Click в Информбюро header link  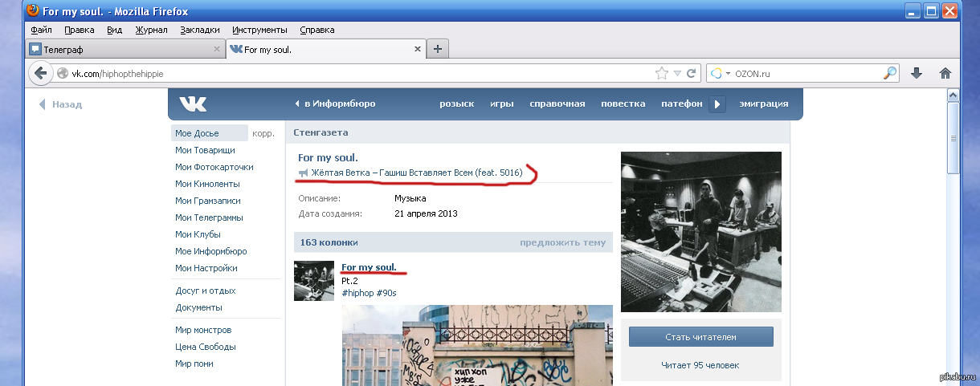[335, 104]
